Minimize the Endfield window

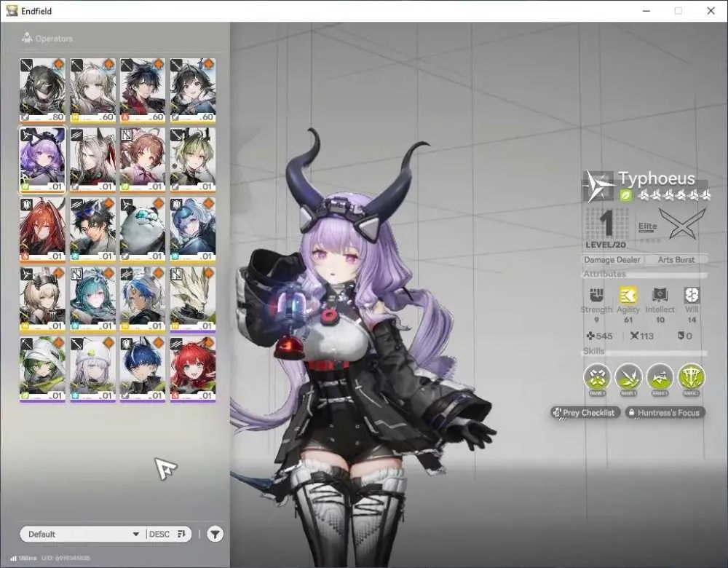click(646, 11)
